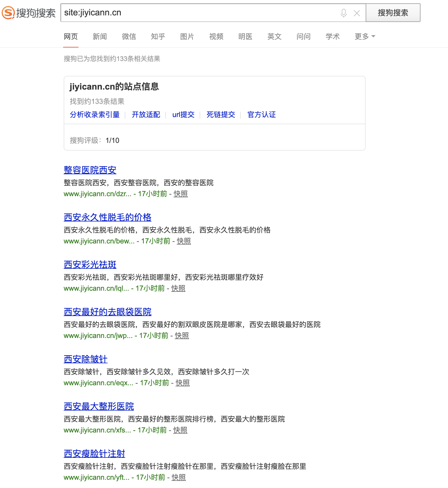Viewport: 448px width, 488px height.
Task: Open the 死链提交 link
Action: tap(221, 115)
